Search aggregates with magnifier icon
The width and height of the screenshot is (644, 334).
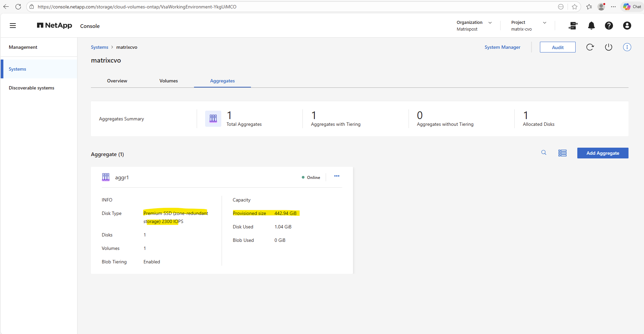(544, 153)
